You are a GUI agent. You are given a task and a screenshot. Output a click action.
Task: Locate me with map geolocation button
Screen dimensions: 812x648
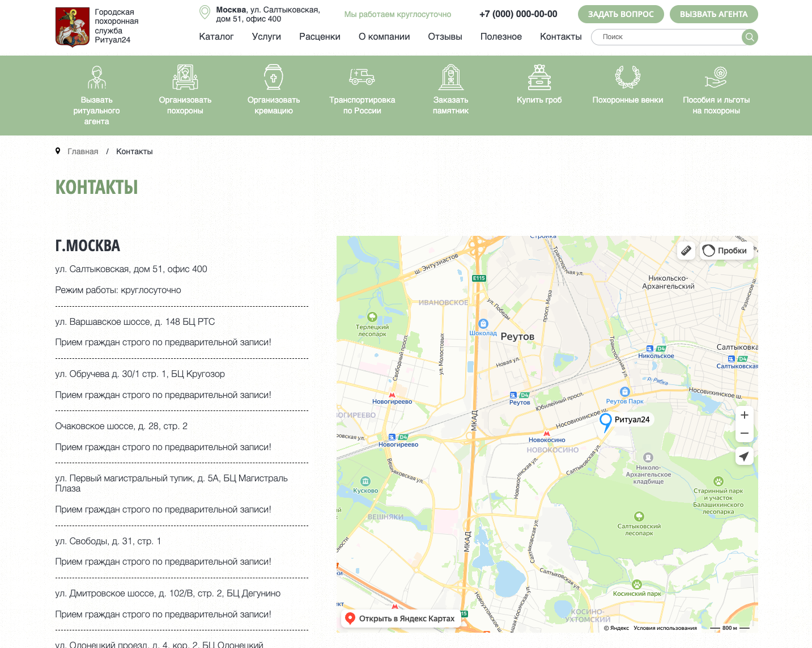coord(745,456)
